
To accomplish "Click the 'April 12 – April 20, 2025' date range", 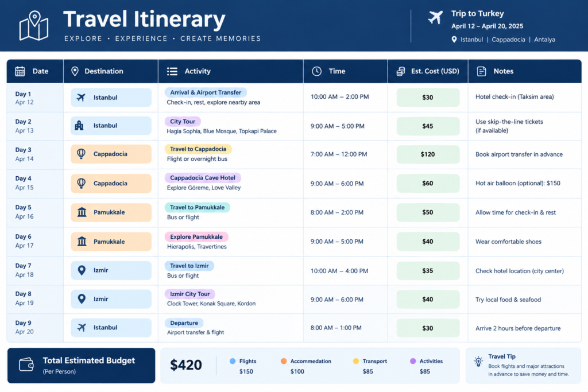I will coord(487,26).
